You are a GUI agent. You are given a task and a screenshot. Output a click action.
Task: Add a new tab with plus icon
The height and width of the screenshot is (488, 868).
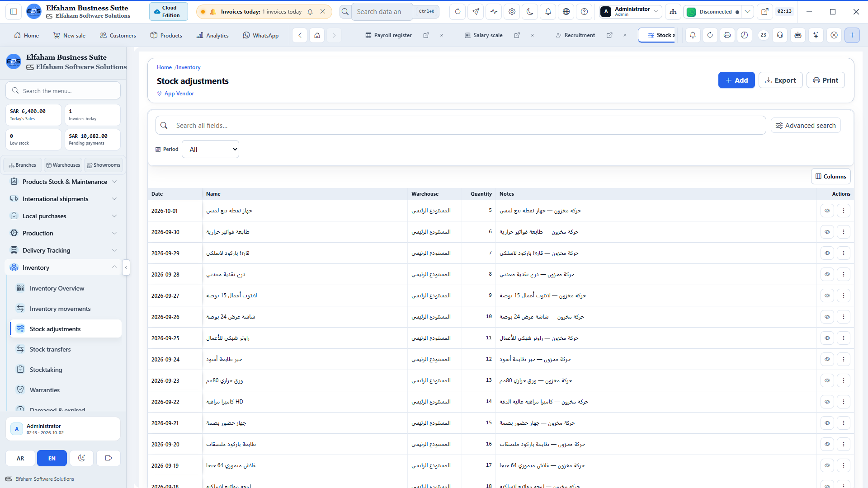852,35
